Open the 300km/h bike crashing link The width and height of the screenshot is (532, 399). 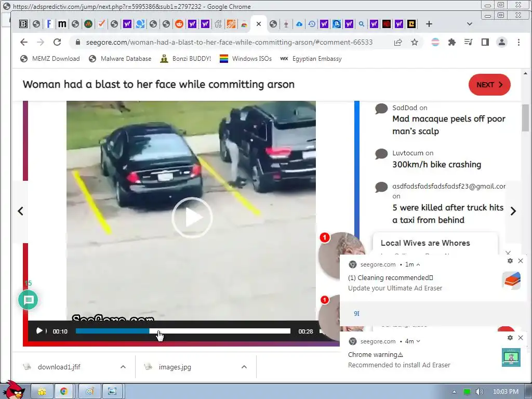(436, 165)
